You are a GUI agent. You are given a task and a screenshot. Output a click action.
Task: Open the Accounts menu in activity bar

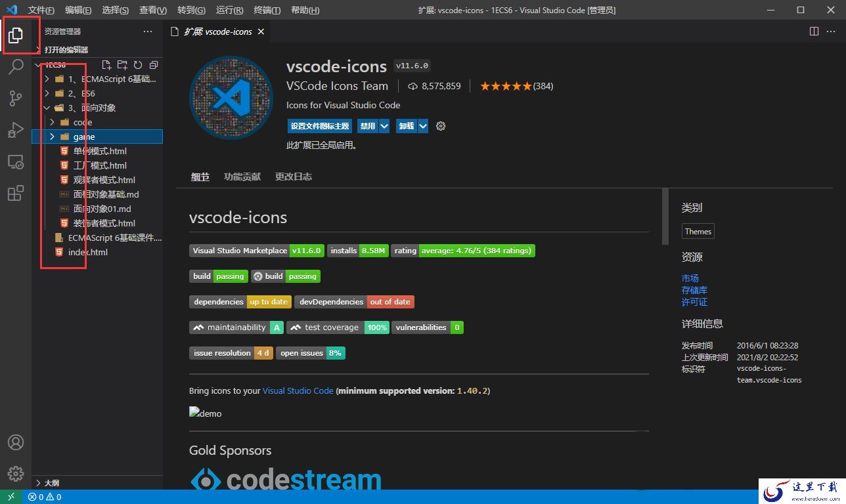click(16, 442)
